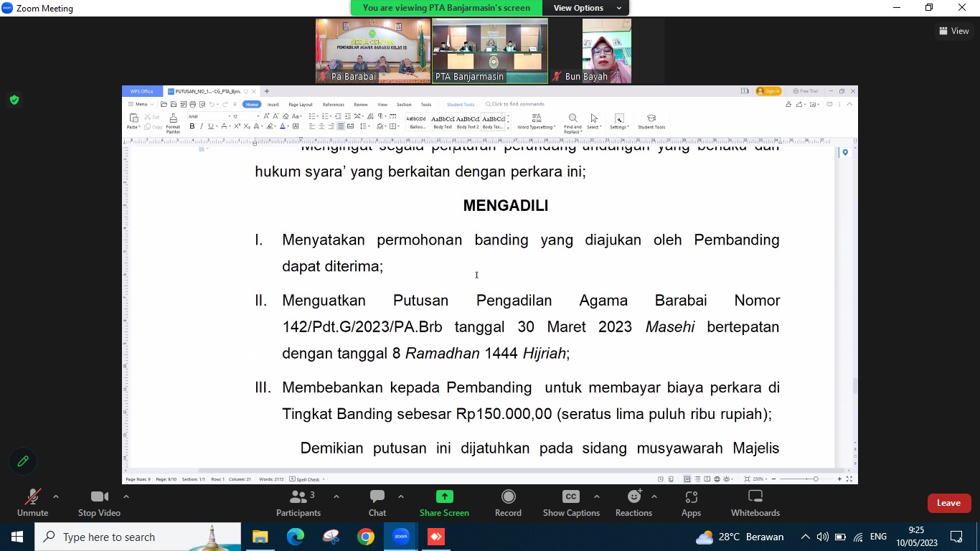
Task: Open Zoom Apps icon
Action: (x=691, y=497)
